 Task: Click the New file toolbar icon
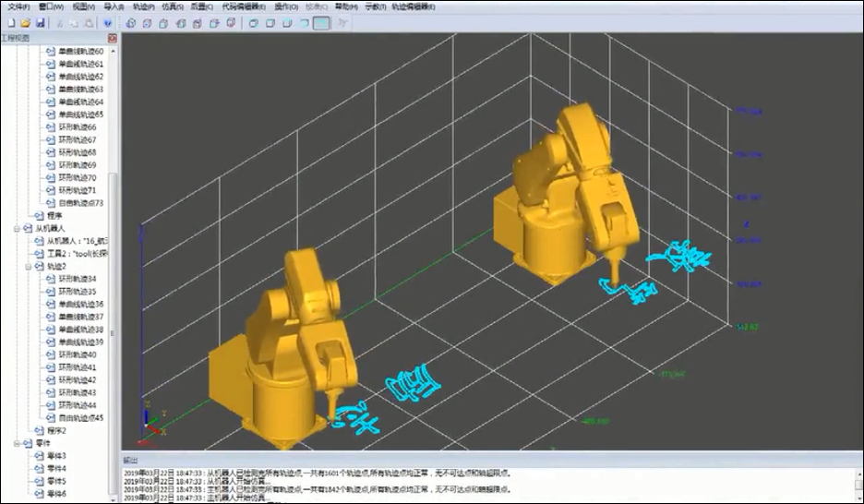pos(11,22)
